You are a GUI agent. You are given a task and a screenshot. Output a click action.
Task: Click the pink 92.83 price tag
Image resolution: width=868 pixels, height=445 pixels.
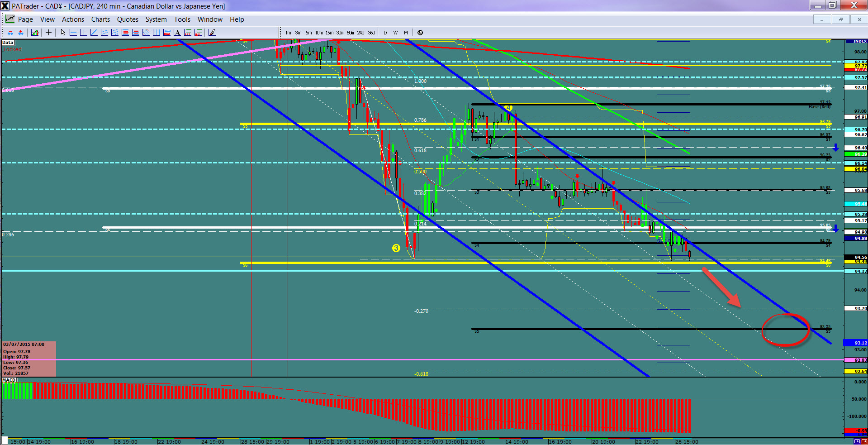856,360
